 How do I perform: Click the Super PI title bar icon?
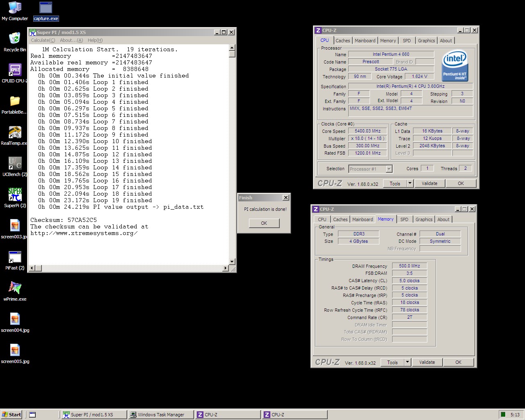click(32, 32)
